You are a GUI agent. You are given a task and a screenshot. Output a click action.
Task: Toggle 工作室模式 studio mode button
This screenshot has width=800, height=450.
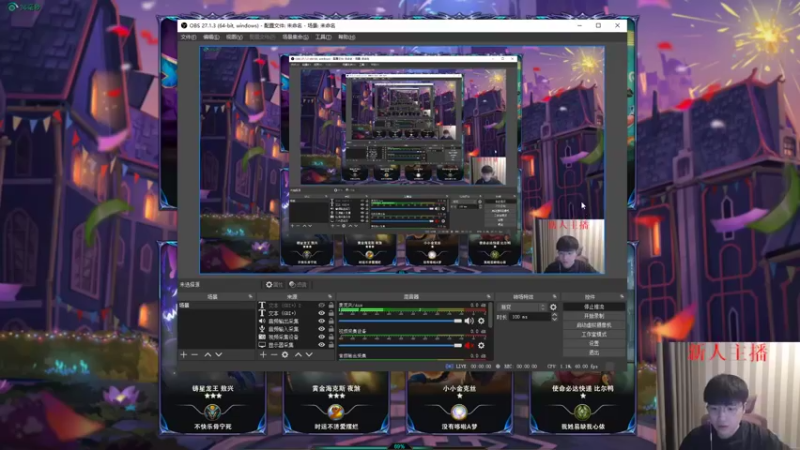(x=594, y=334)
